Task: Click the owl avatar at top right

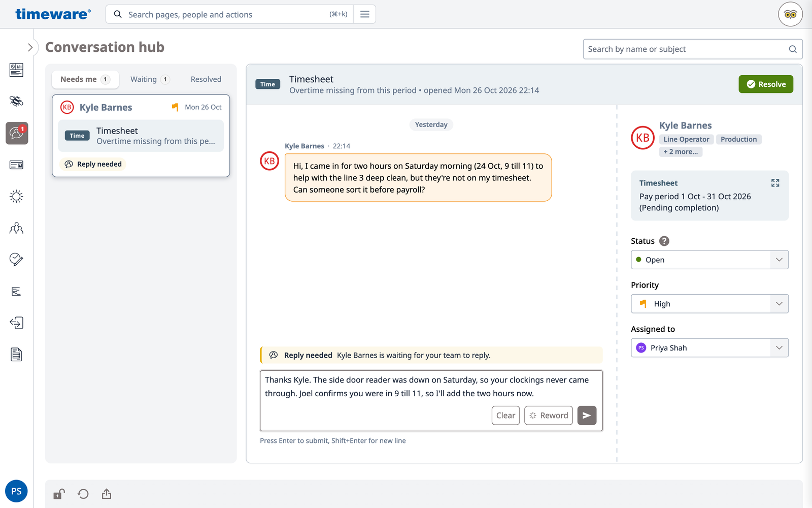Action: click(790, 14)
